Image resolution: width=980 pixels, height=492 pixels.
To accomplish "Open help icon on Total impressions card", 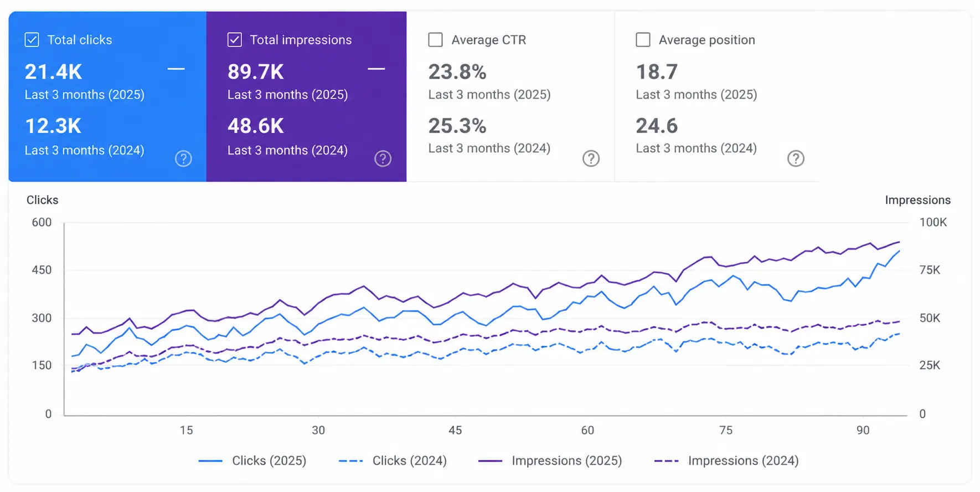I will (x=383, y=158).
